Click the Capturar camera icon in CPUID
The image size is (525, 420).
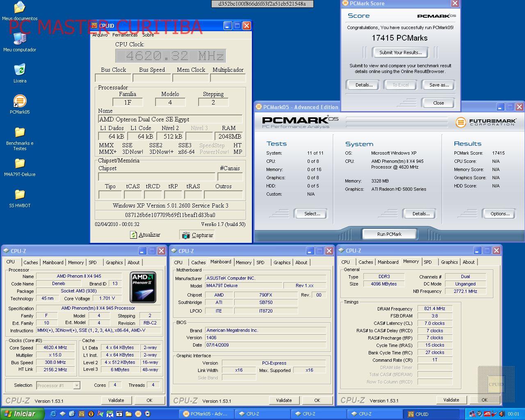tap(186, 235)
